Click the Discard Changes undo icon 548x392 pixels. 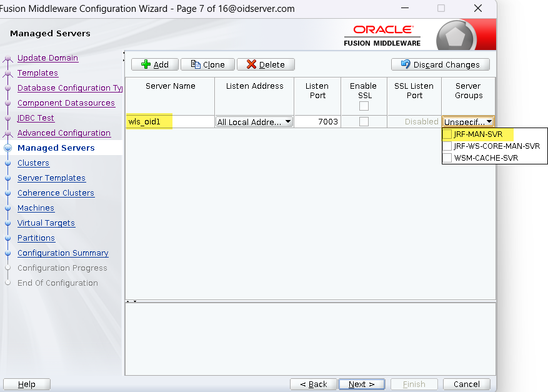pos(406,64)
